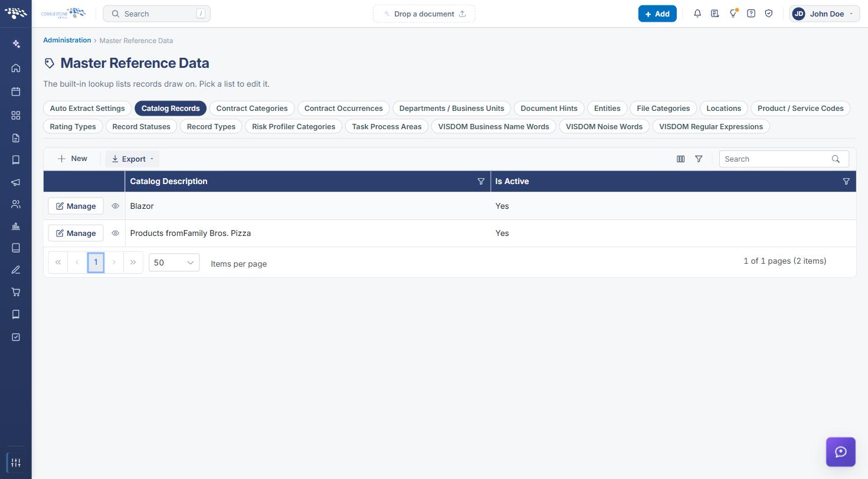Open the sliders settings icon in sidebar
868x479 pixels.
(x=16, y=462)
